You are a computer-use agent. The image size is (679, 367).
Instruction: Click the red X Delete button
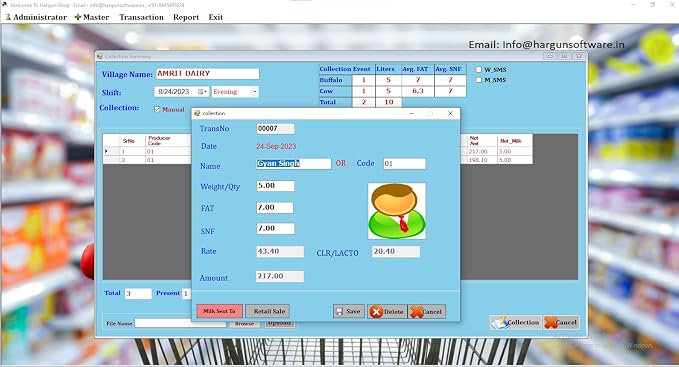(387, 311)
